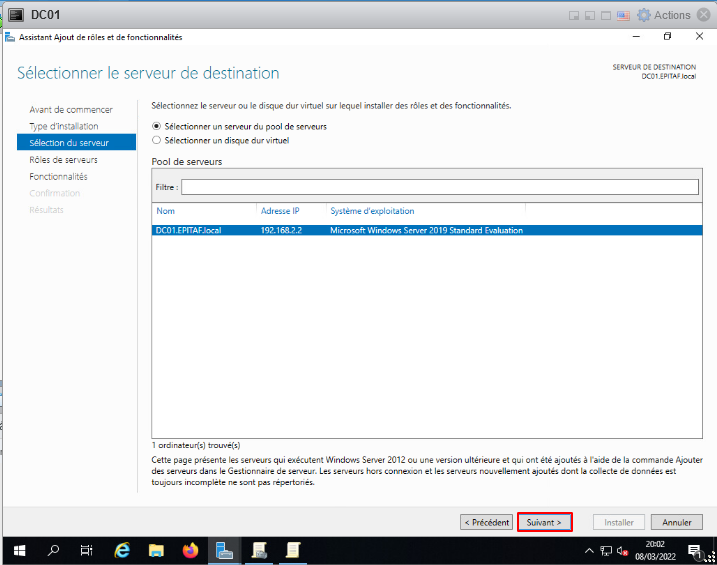
Task: Click the taskbar search magnifier icon
Action: coord(54,550)
